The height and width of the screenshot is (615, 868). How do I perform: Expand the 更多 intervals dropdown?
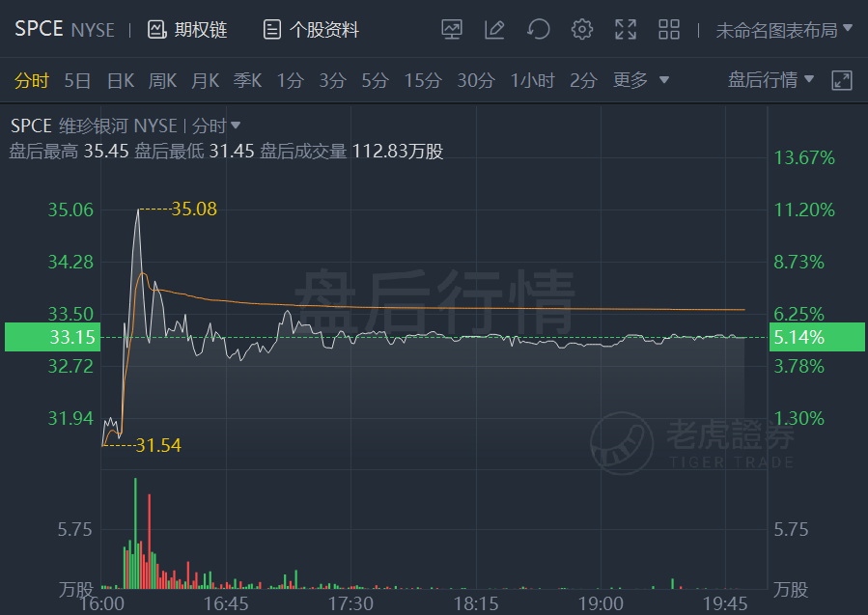pyautogui.click(x=640, y=80)
